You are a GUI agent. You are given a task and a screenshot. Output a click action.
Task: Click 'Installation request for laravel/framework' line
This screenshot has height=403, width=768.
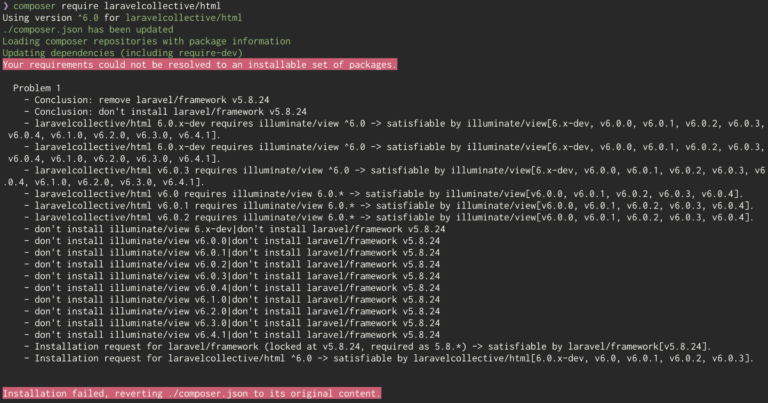[x=367, y=347]
